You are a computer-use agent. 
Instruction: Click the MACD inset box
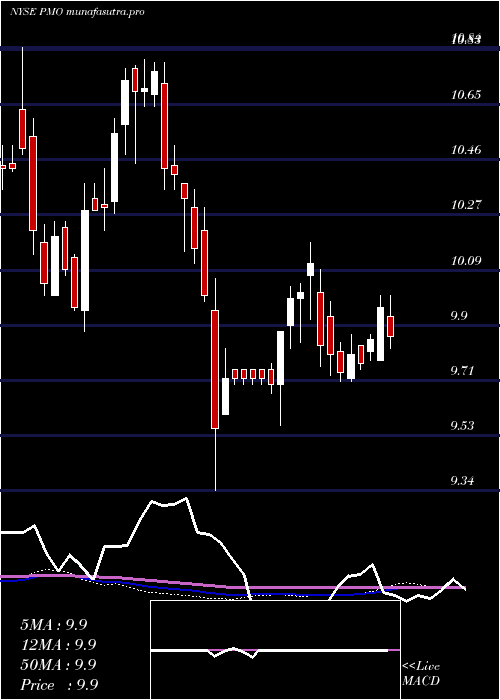(275, 650)
